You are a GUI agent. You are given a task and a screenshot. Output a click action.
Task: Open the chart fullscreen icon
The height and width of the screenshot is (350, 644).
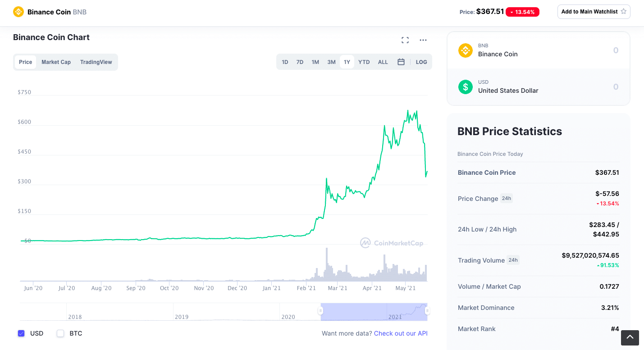(x=405, y=40)
